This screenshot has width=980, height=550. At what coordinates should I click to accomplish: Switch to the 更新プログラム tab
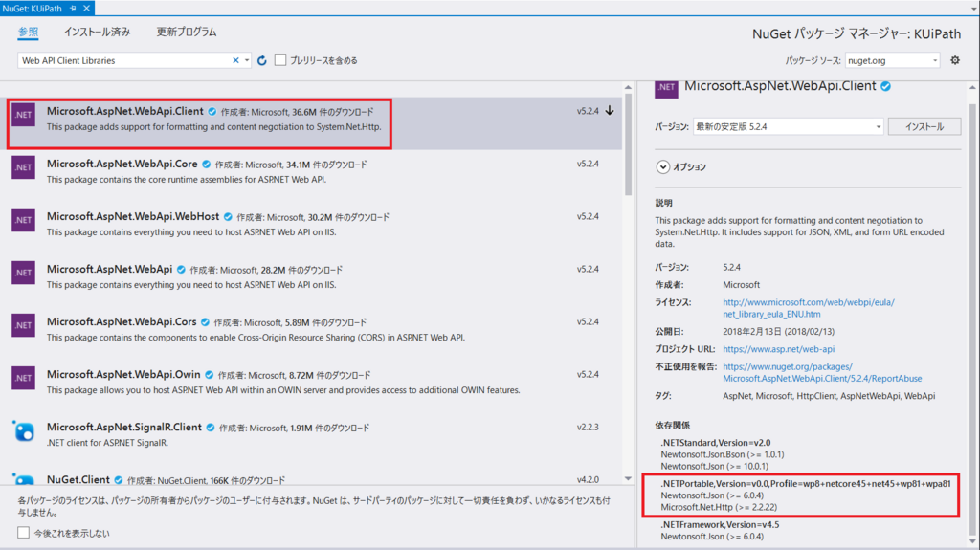(x=187, y=32)
